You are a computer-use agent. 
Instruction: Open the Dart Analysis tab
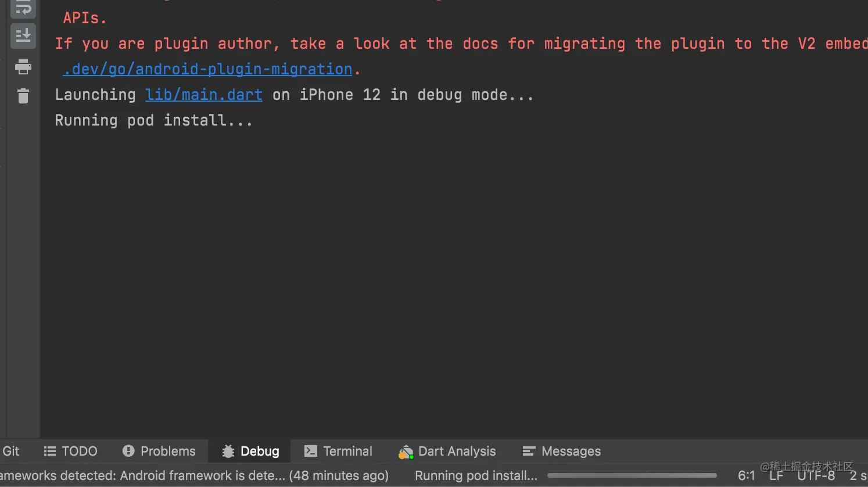click(447, 451)
